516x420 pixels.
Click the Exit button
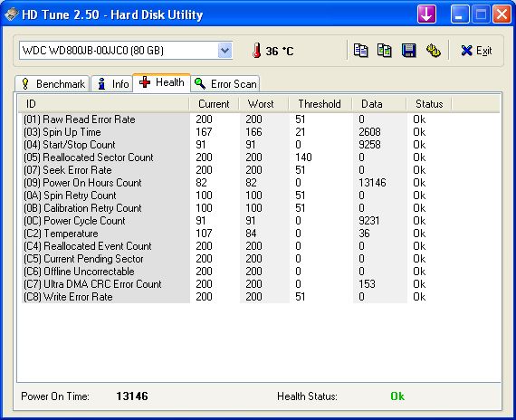(x=476, y=51)
